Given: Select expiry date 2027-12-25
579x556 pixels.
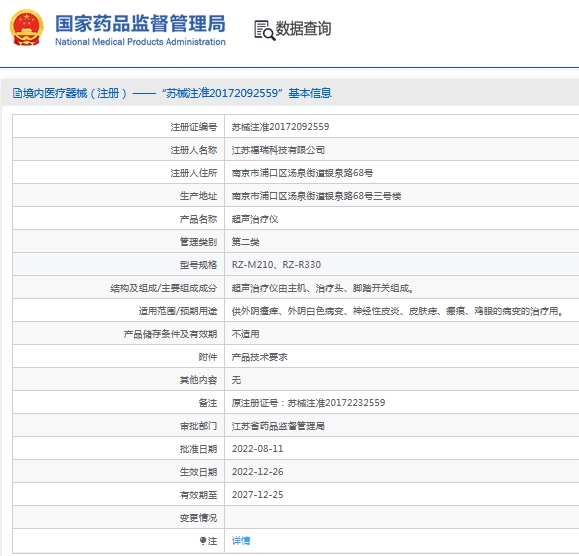Looking at the screenshot, I should pyautogui.click(x=257, y=495).
